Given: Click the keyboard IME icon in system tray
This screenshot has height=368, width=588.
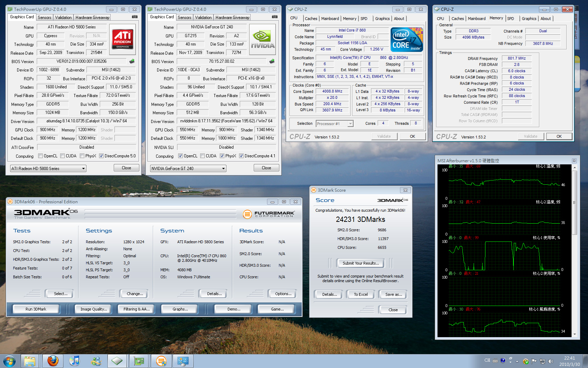Looking at the screenshot, I should (495, 361).
